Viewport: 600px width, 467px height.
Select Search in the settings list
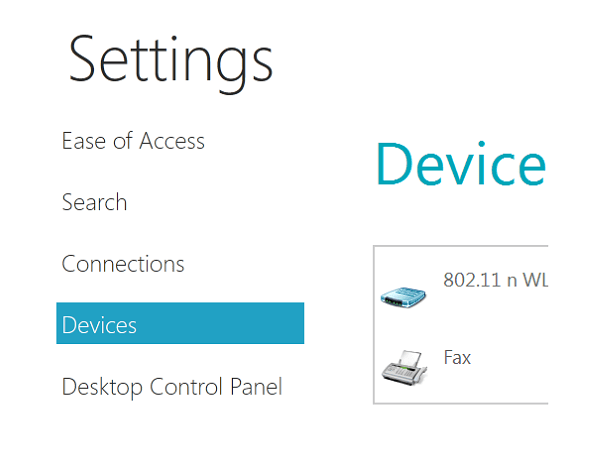[x=94, y=202]
